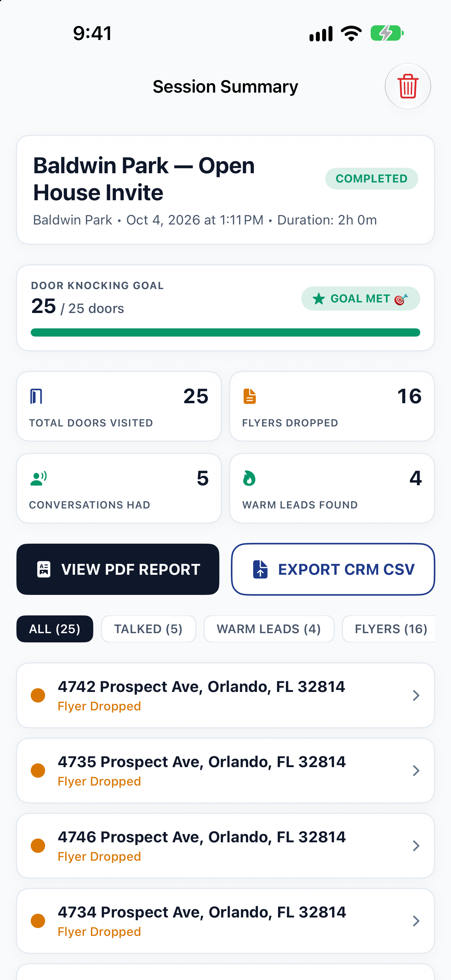Image resolution: width=451 pixels, height=980 pixels.
Task: Open details chevron for 4735 Prospect Ave
Action: click(416, 771)
